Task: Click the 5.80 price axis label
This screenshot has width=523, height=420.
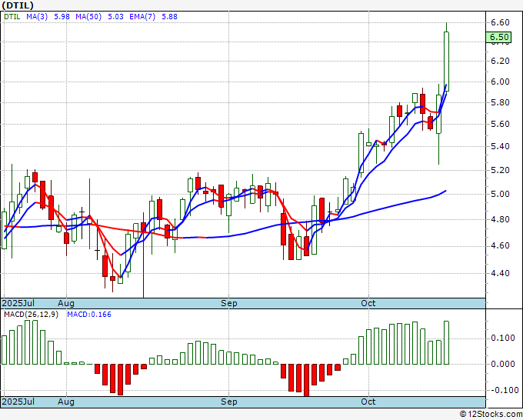Action: point(500,103)
